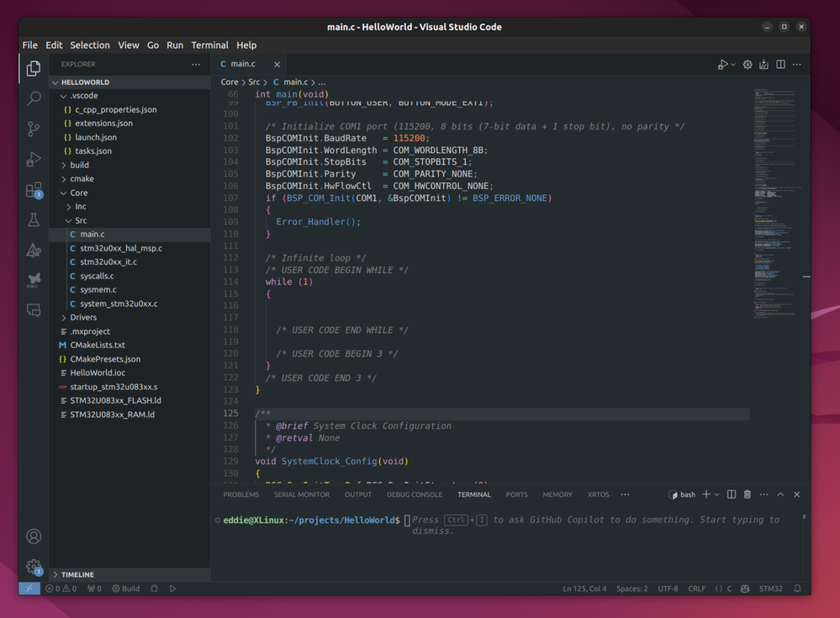Screen dimensions: 840x618
Task: Open the Source Control view
Action: click(x=34, y=129)
